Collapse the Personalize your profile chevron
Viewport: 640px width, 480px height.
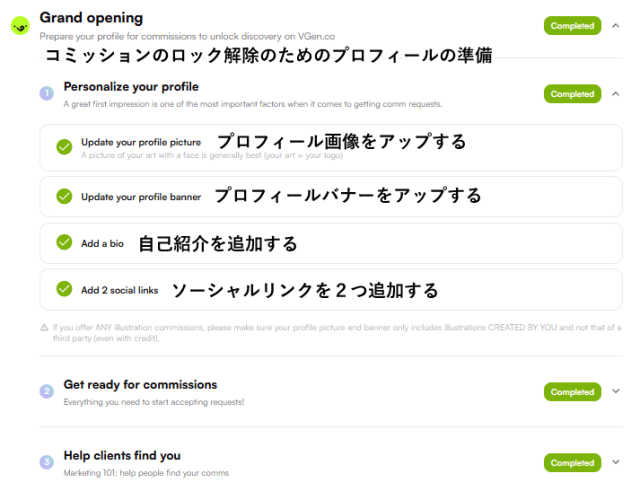point(615,94)
